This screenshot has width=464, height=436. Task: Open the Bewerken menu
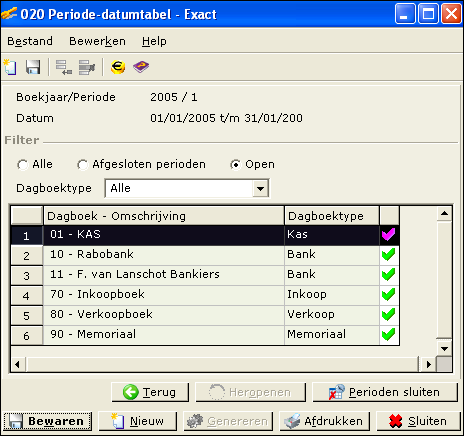[x=97, y=41]
